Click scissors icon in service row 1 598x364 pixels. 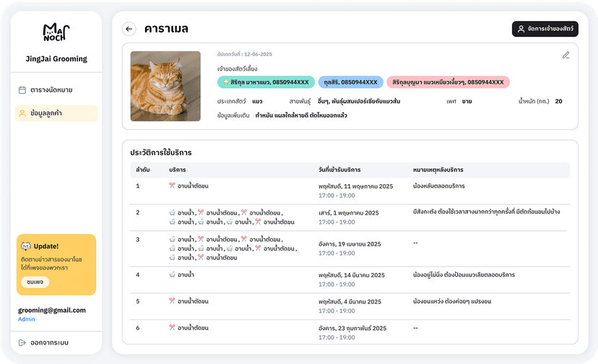click(x=172, y=186)
